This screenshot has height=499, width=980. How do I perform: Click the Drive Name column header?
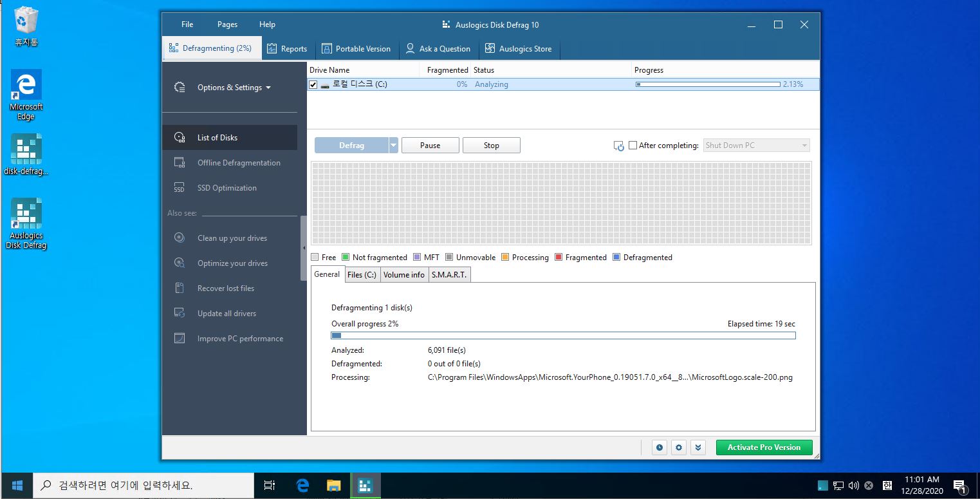364,70
